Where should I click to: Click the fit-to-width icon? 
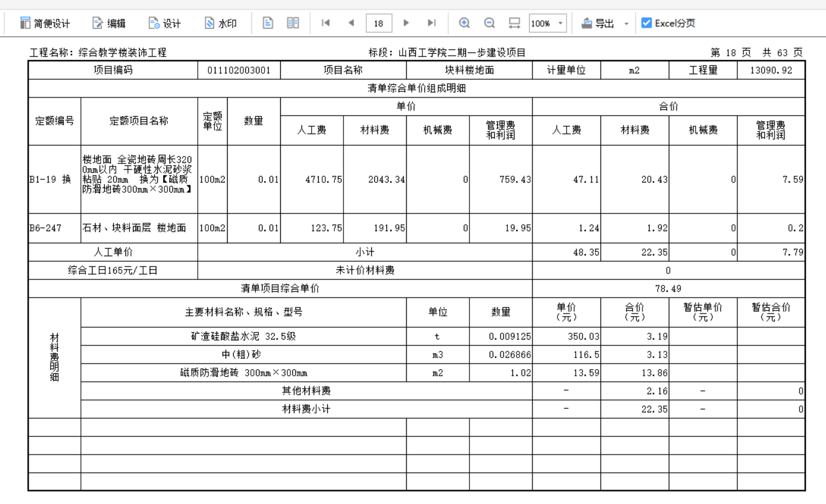tap(514, 23)
